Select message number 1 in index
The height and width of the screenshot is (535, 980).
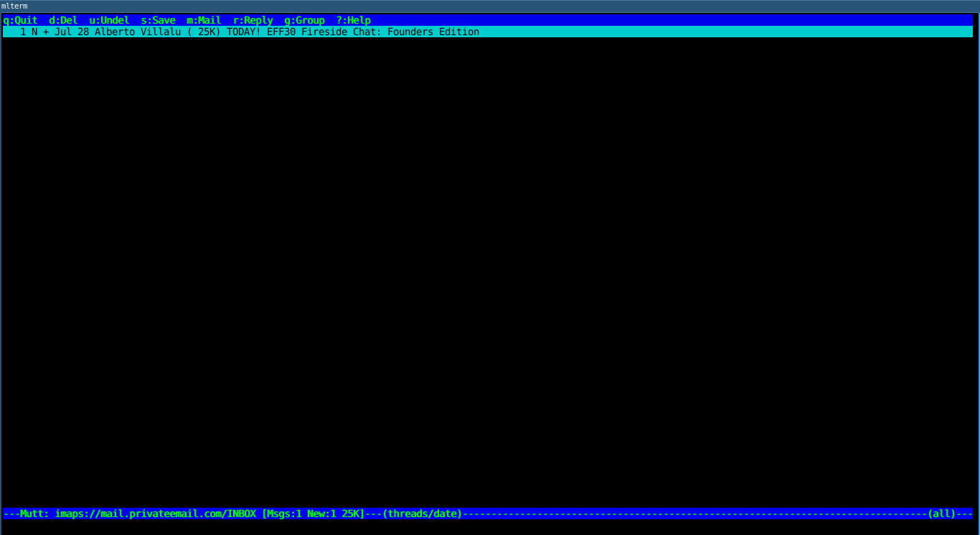pyautogui.click(x=23, y=32)
